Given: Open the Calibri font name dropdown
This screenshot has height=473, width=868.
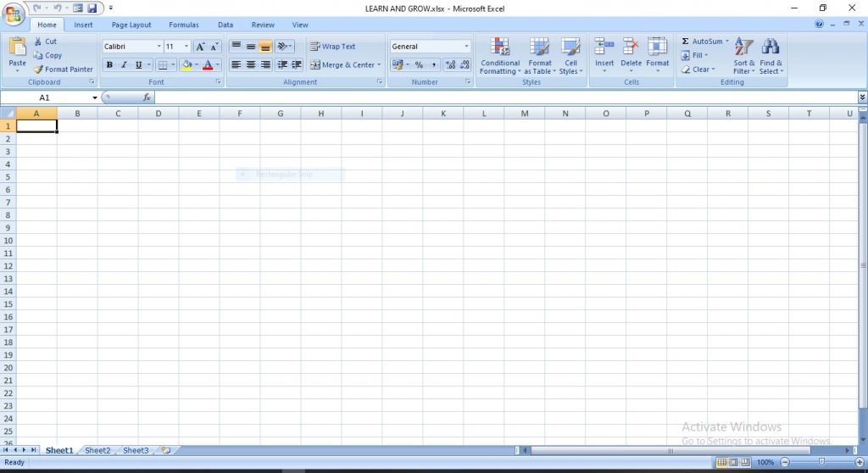Looking at the screenshot, I should [x=159, y=47].
